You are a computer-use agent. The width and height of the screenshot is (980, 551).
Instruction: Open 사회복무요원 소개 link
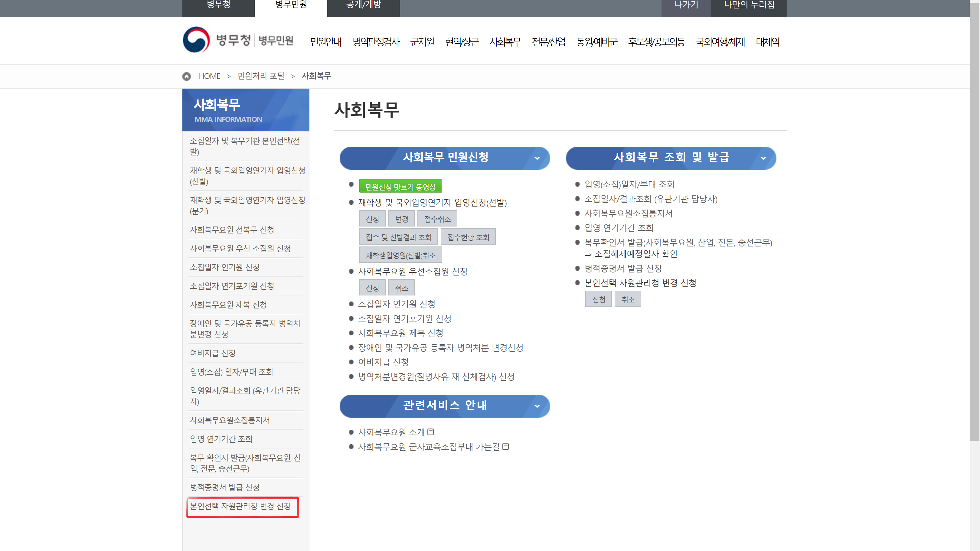(391, 432)
